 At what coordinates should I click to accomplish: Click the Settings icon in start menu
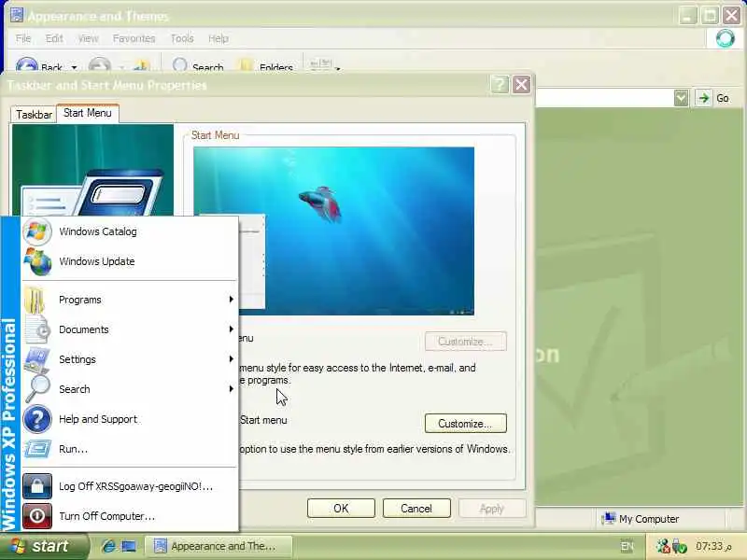coord(36,359)
